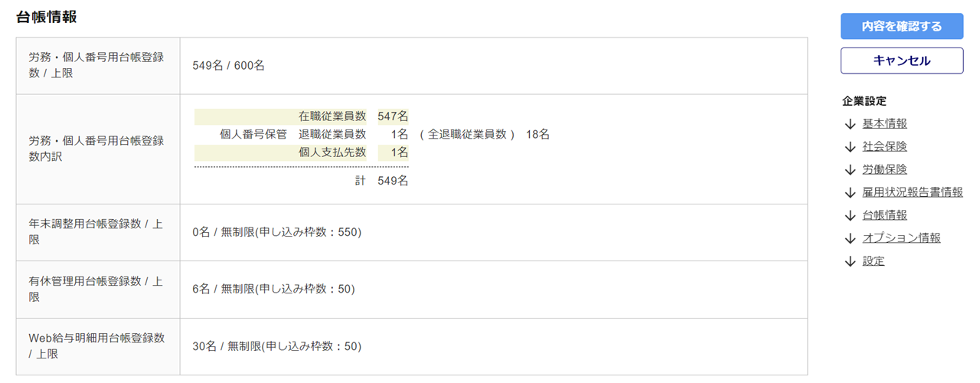This screenshot has width=980, height=383.
Task: Jump to the 基本情報 section link
Action: pos(884,123)
